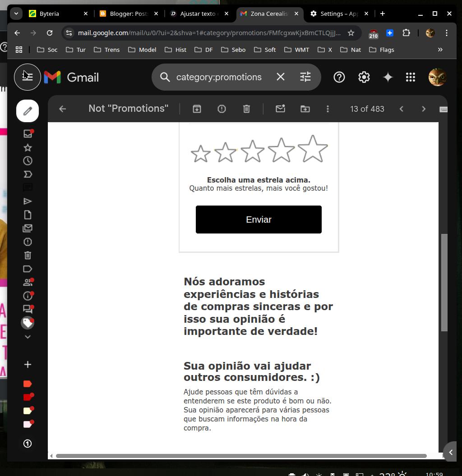Screen dimensions: 462x476
Task: Open the Move to folder icon
Action: [x=305, y=109]
